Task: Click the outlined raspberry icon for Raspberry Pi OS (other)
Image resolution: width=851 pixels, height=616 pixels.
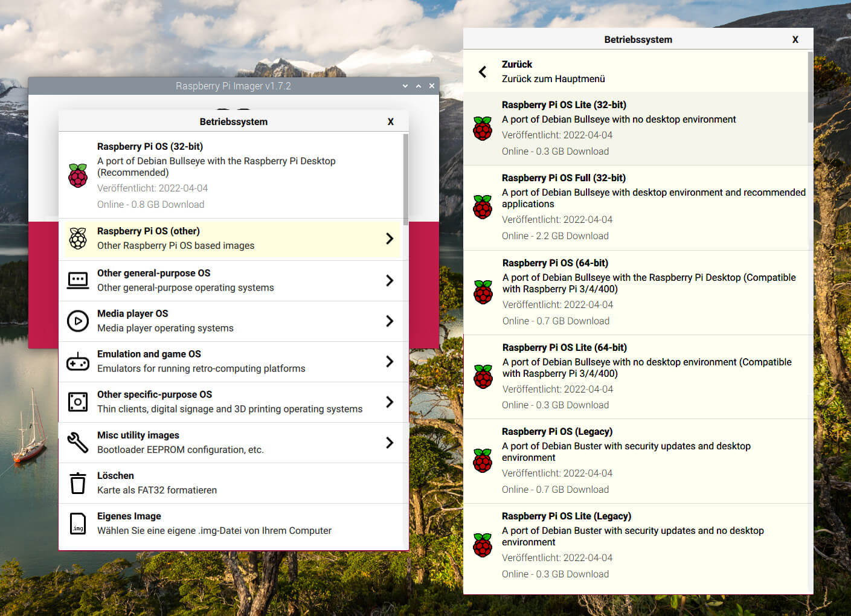Action: pos(78,239)
